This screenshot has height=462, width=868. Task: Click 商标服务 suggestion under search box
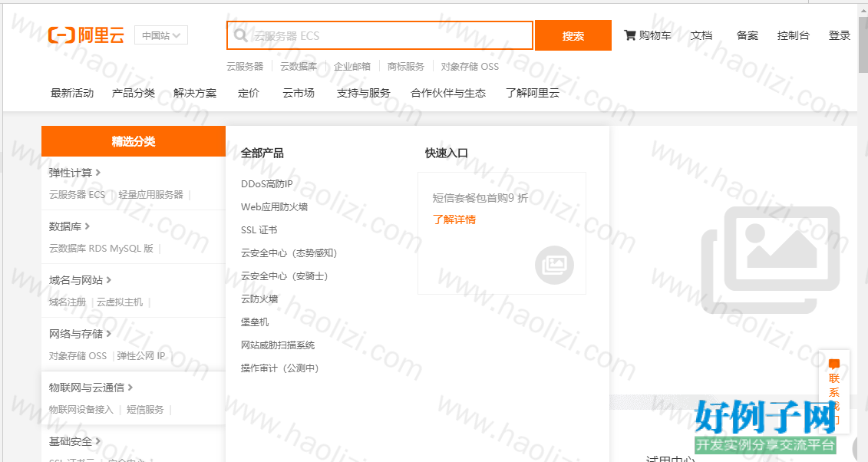(x=406, y=67)
